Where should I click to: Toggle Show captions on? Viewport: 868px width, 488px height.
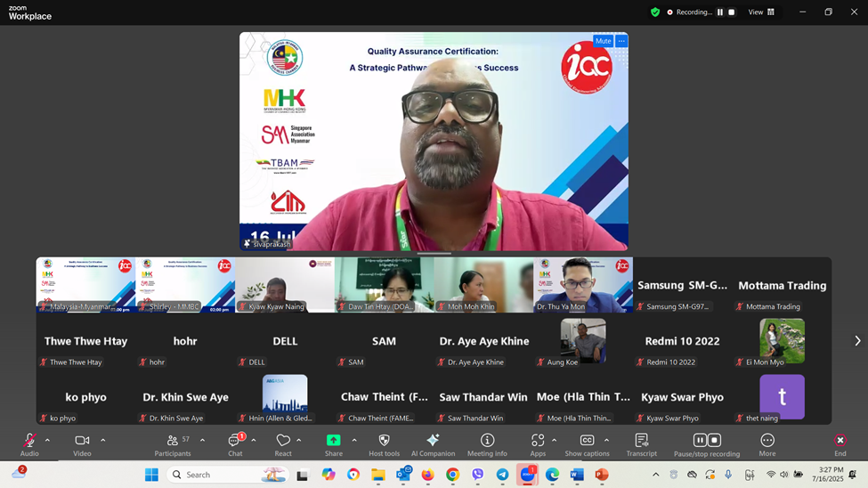(x=587, y=441)
